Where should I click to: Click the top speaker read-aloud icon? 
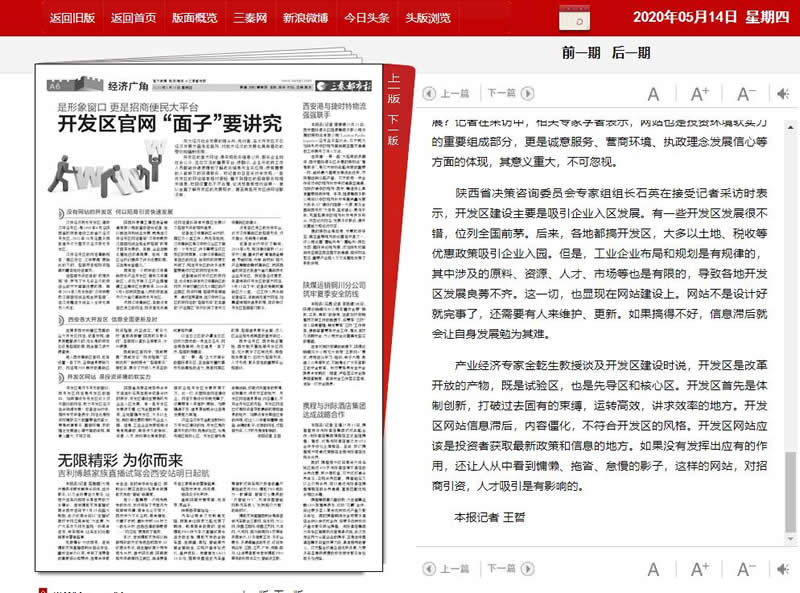(x=784, y=94)
